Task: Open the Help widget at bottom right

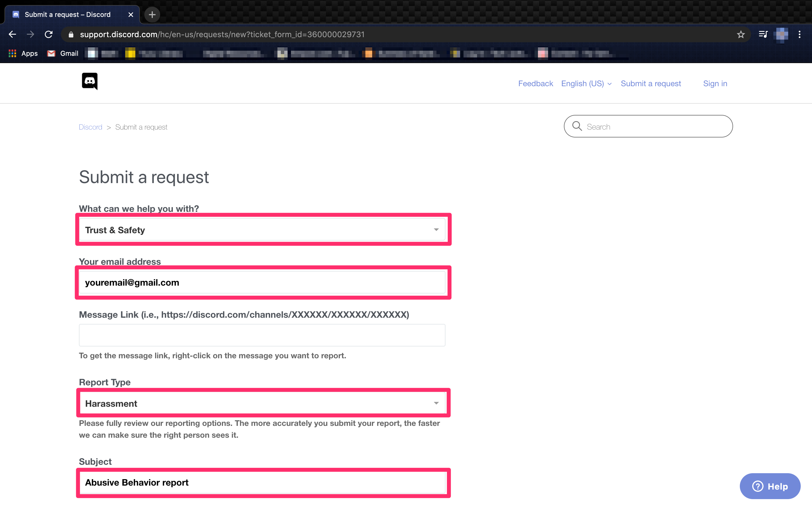Action: 770,486
